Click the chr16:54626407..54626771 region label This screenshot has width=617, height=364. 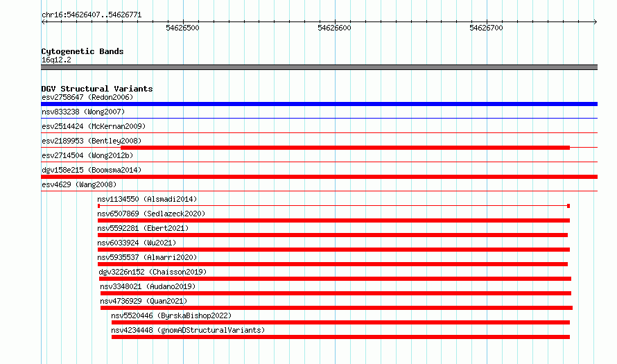92,15
